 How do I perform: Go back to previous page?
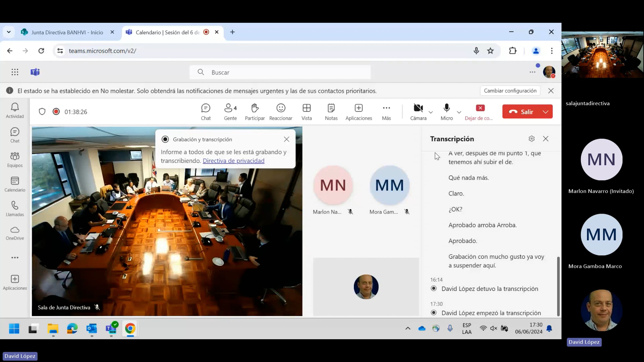pyautogui.click(x=10, y=51)
